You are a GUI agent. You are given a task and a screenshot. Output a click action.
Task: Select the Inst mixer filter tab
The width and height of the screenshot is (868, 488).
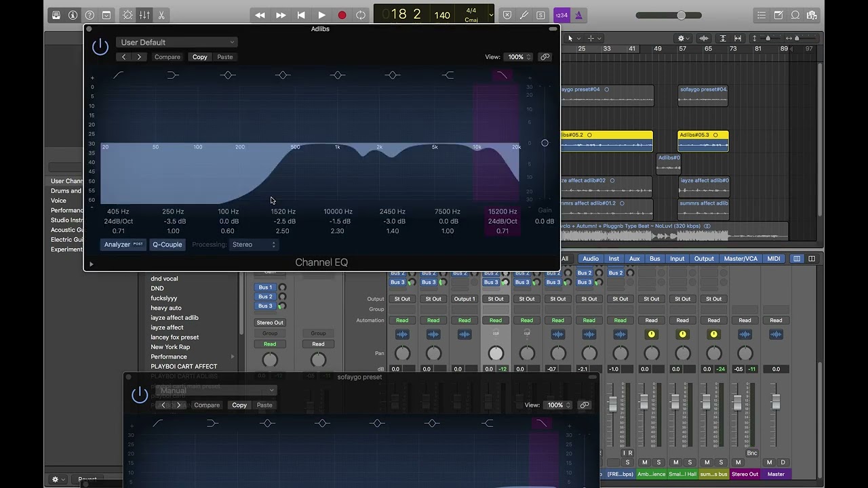(x=614, y=258)
